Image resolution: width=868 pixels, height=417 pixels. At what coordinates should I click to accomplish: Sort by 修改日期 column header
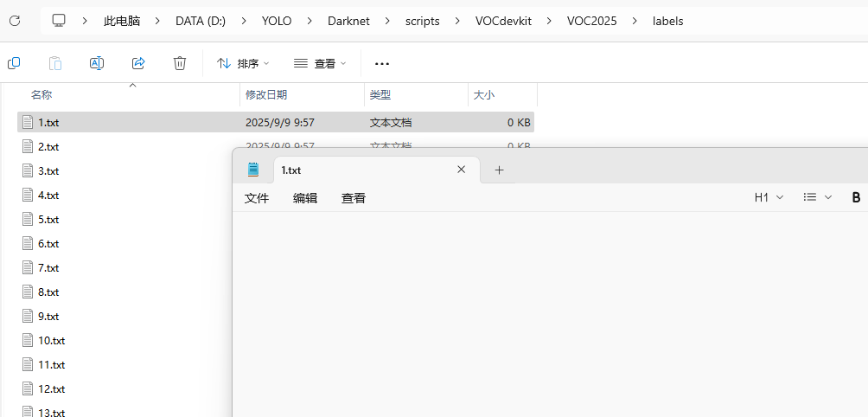(x=266, y=94)
